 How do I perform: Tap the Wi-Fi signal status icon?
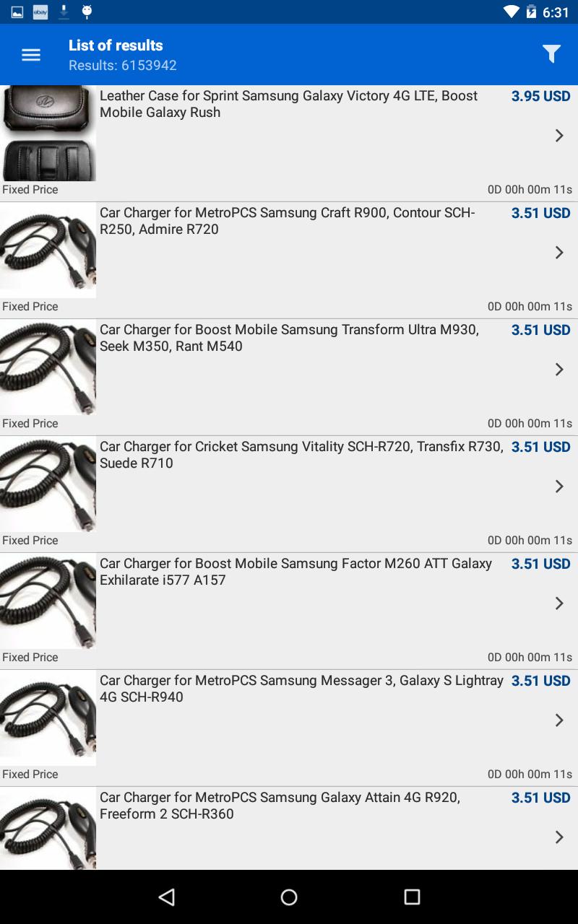point(512,12)
